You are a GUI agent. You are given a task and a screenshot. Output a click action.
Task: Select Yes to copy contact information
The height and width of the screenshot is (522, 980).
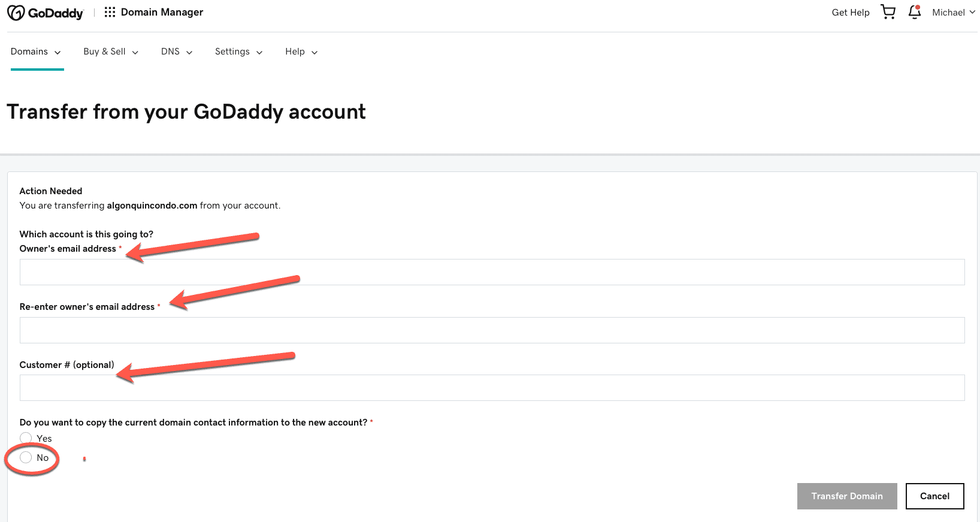point(26,438)
